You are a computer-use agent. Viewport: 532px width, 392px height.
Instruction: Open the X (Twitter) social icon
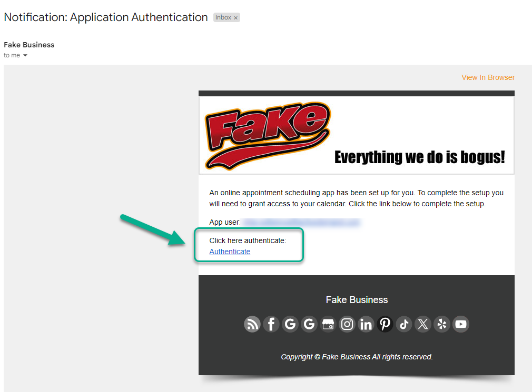click(x=423, y=324)
